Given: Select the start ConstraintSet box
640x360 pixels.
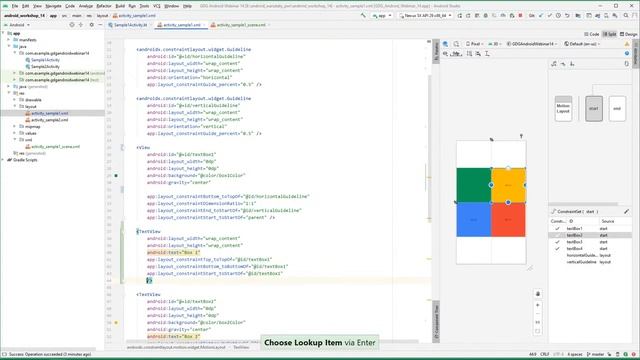Looking at the screenshot, I should tap(593, 109).
